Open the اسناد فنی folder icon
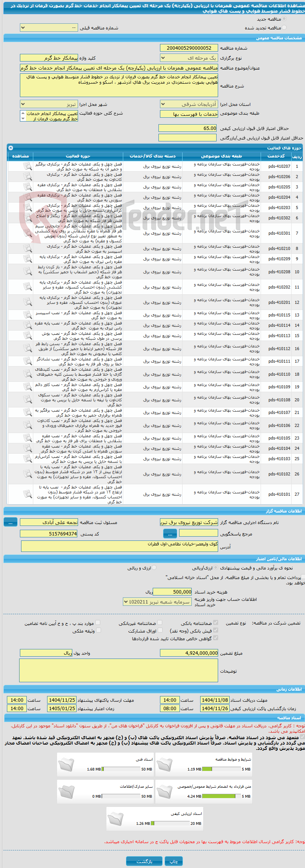The image size is (305, 868). 66,765
